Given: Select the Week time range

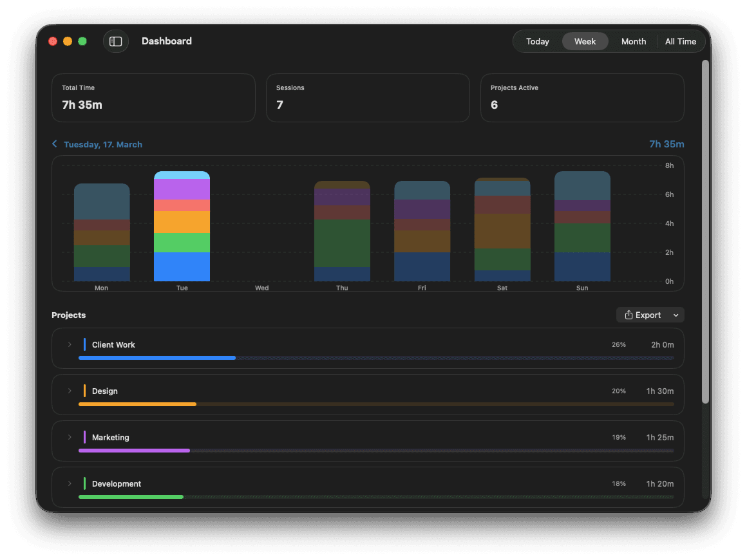Looking at the screenshot, I should (585, 41).
